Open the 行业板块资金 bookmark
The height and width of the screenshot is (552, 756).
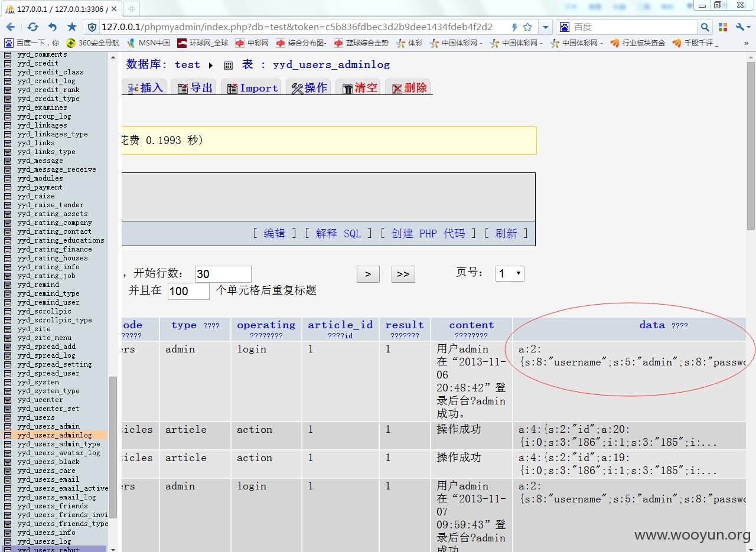tap(637, 43)
